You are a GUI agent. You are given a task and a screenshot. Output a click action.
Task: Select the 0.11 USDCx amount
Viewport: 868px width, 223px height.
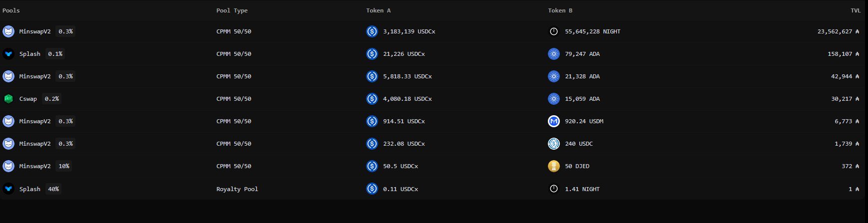pyautogui.click(x=401, y=189)
